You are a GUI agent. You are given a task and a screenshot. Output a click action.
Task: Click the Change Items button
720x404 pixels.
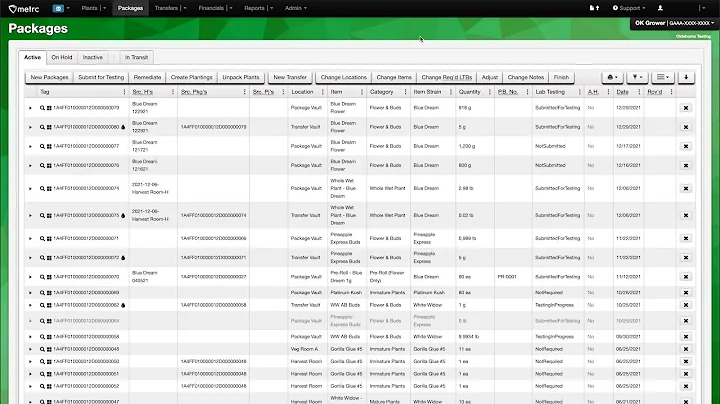(x=394, y=77)
